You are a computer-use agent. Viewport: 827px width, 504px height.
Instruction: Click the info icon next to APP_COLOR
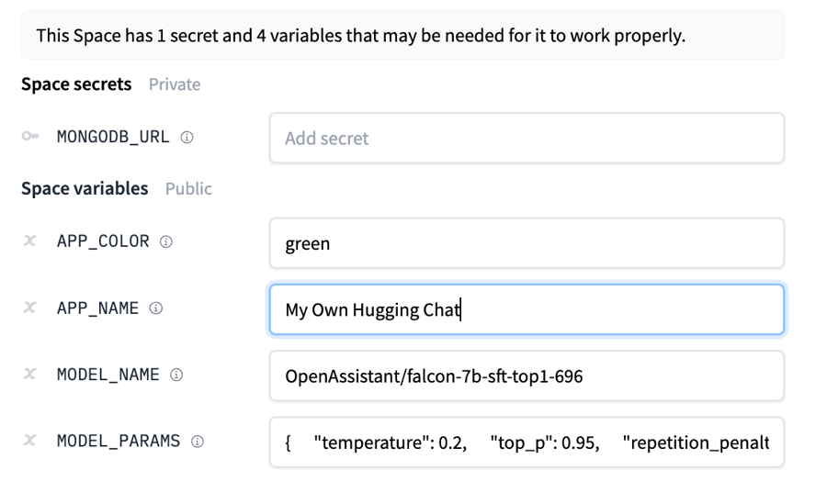pos(166,242)
